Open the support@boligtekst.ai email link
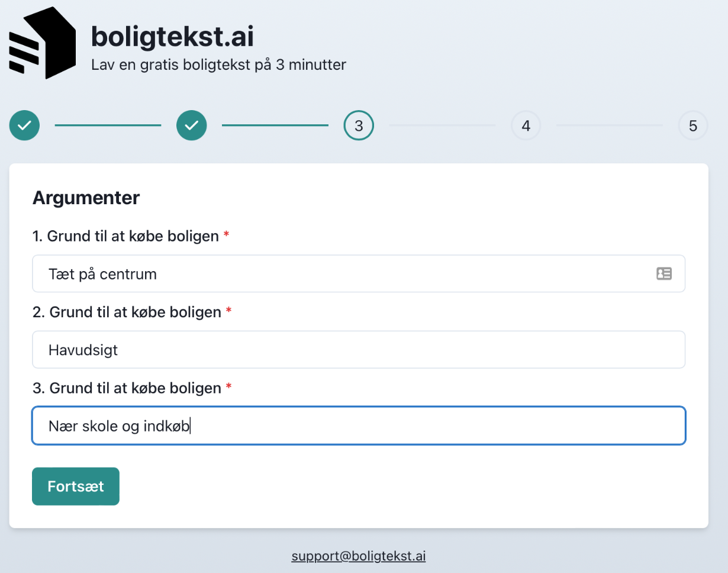 tap(359, 556)
